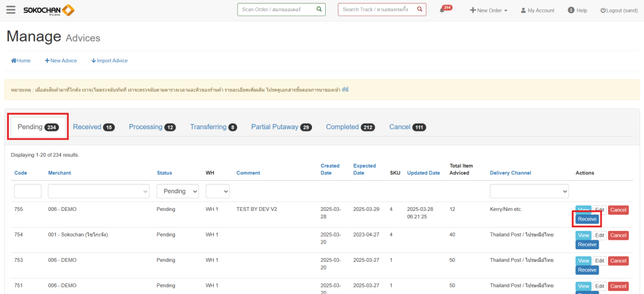Log out via Logout (sand)
Viewport: 644px width, 294px height.
point(619,10)
